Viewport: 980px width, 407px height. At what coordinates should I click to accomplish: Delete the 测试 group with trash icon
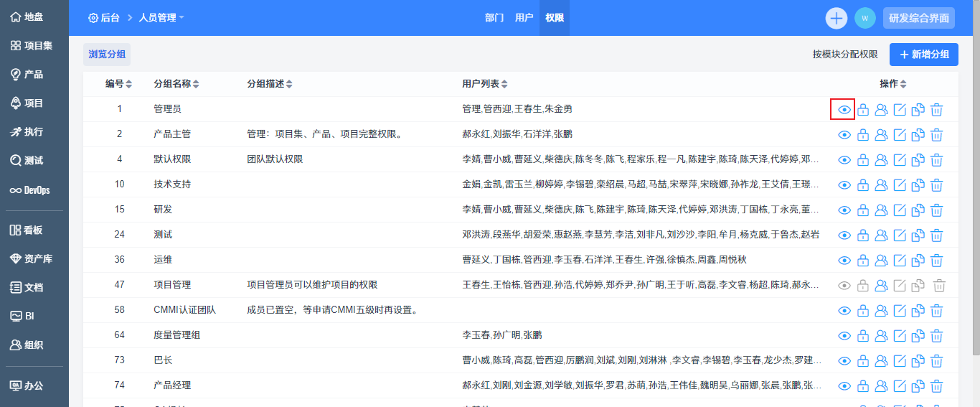(936, 235)
